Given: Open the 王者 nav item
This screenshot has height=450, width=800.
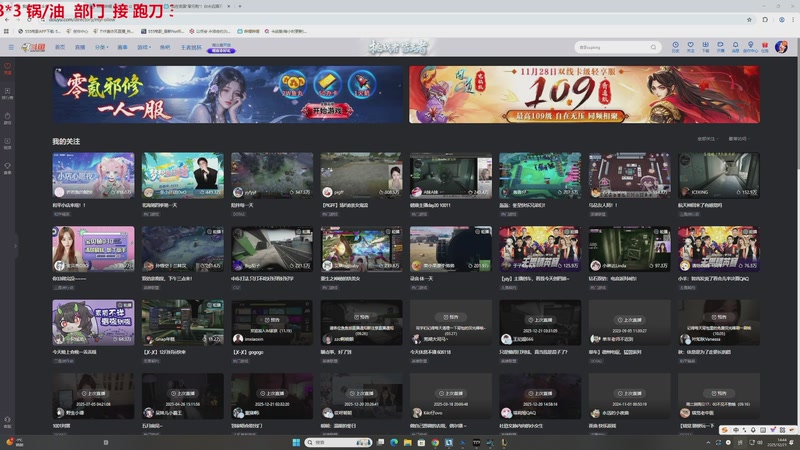Looking at the screenshot, I should [191, 47].
